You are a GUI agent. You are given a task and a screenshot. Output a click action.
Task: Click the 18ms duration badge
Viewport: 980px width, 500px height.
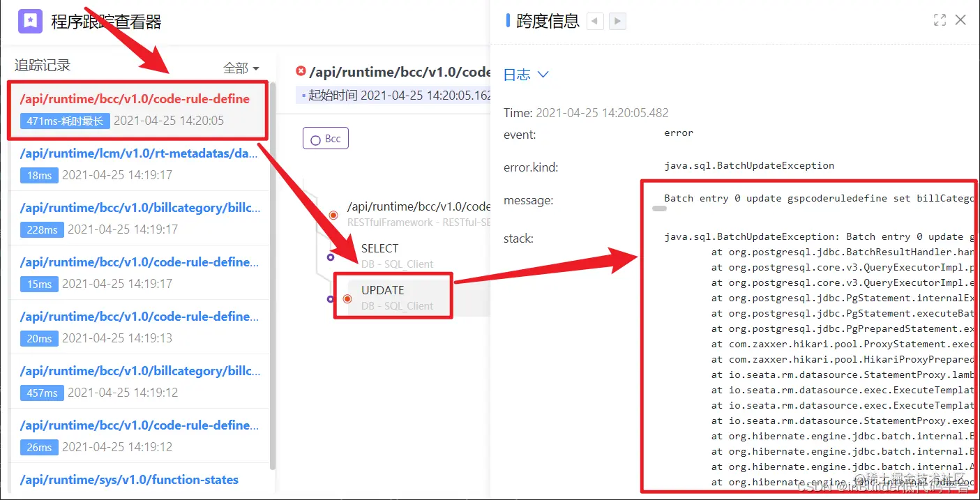pos(39,175)
